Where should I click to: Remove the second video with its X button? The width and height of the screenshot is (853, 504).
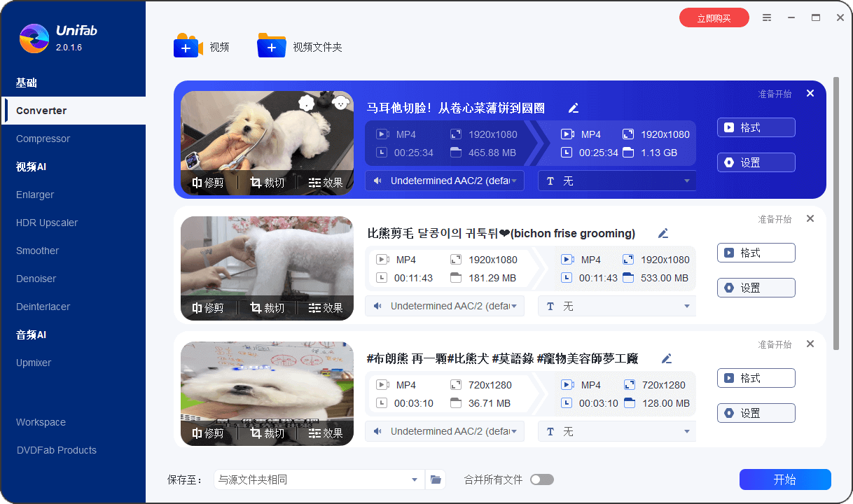point(810,218)
